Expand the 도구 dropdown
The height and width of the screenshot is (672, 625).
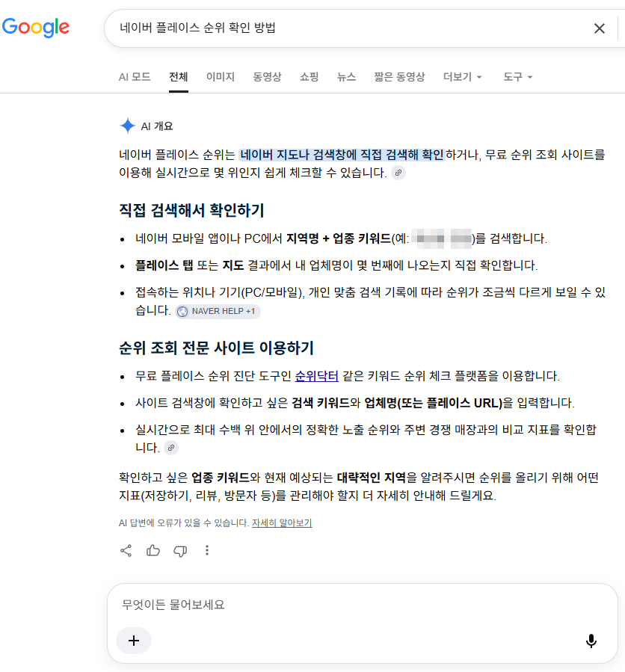pos(518,77)
